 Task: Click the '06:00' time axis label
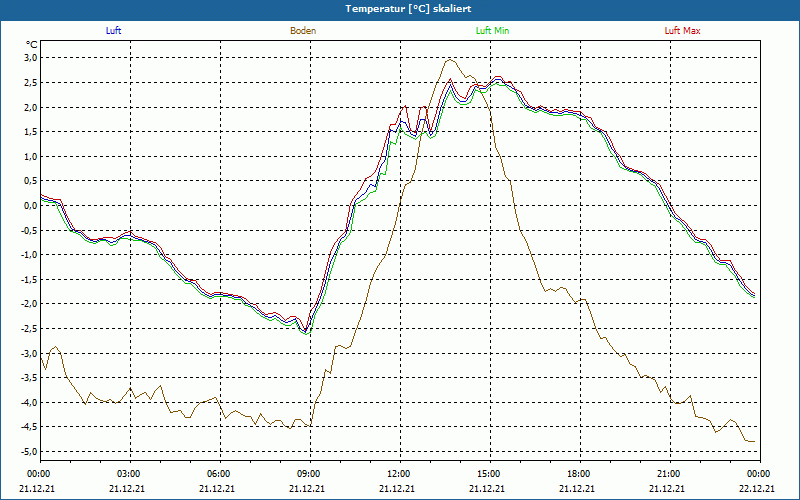[x=217, y=474]
